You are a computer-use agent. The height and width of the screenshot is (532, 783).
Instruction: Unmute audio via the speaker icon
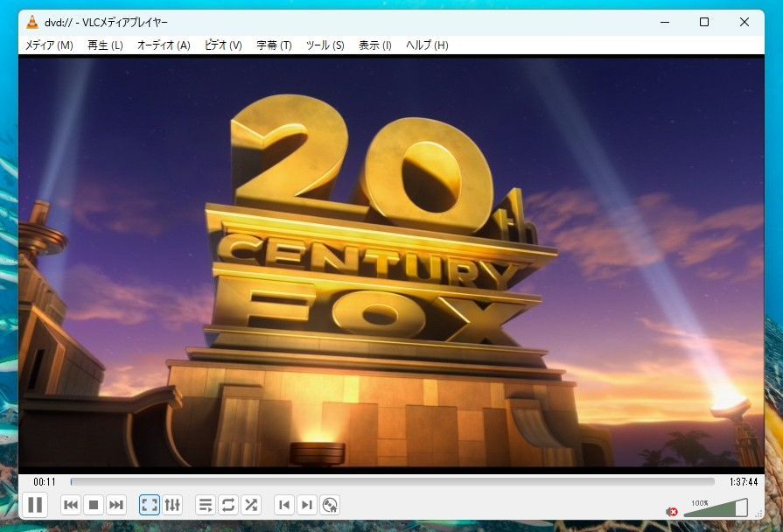(x=672, y=511)
